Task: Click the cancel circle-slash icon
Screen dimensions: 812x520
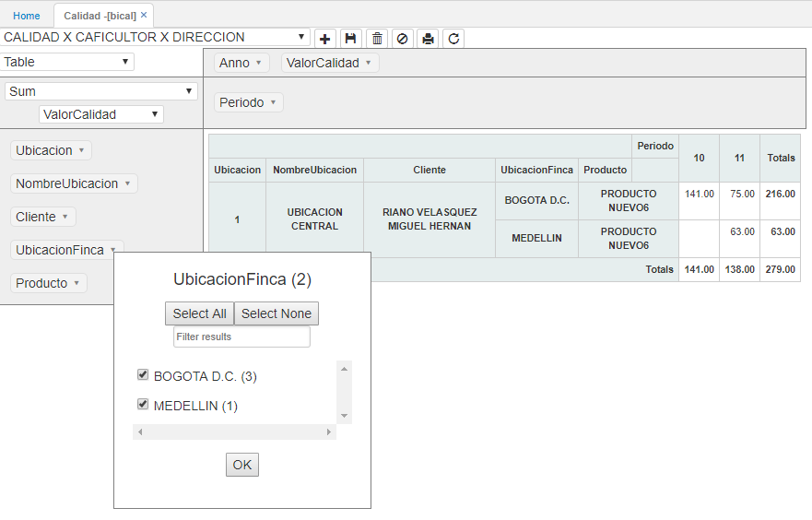Action: coord(402,39)
